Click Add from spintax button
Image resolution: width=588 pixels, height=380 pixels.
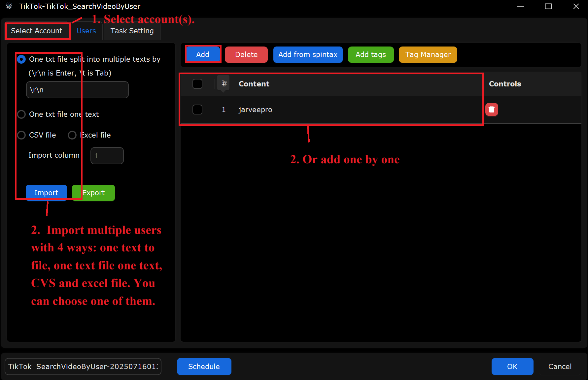pyautogui.click(x=308, y=54)
